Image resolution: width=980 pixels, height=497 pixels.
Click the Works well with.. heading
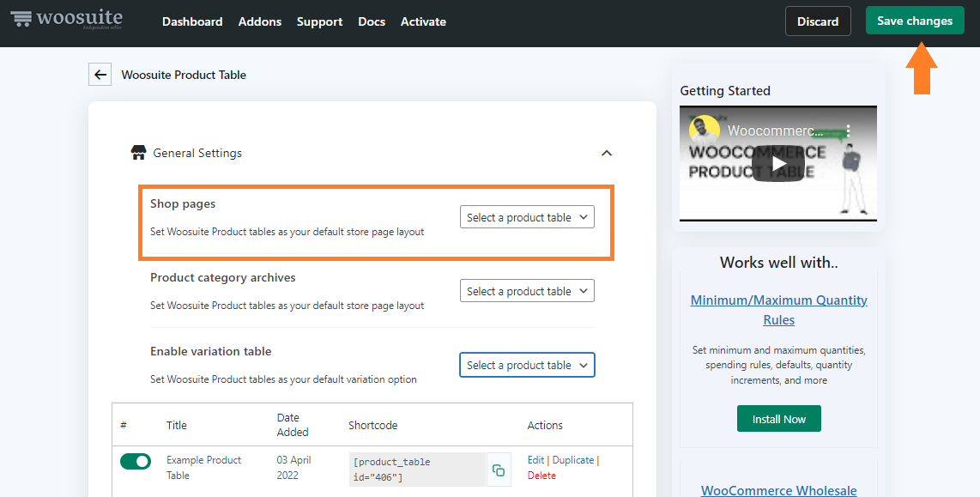778,263
